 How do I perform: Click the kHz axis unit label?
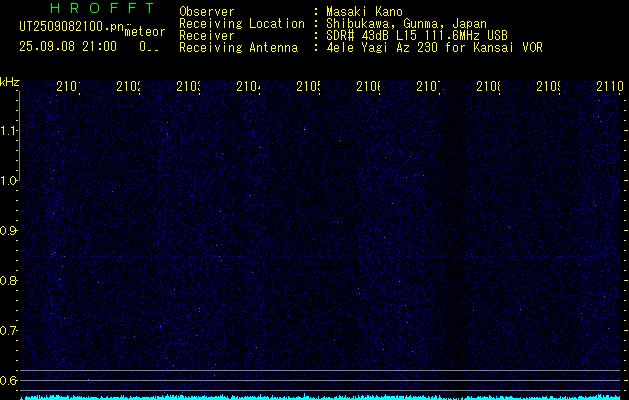[9, 83]
